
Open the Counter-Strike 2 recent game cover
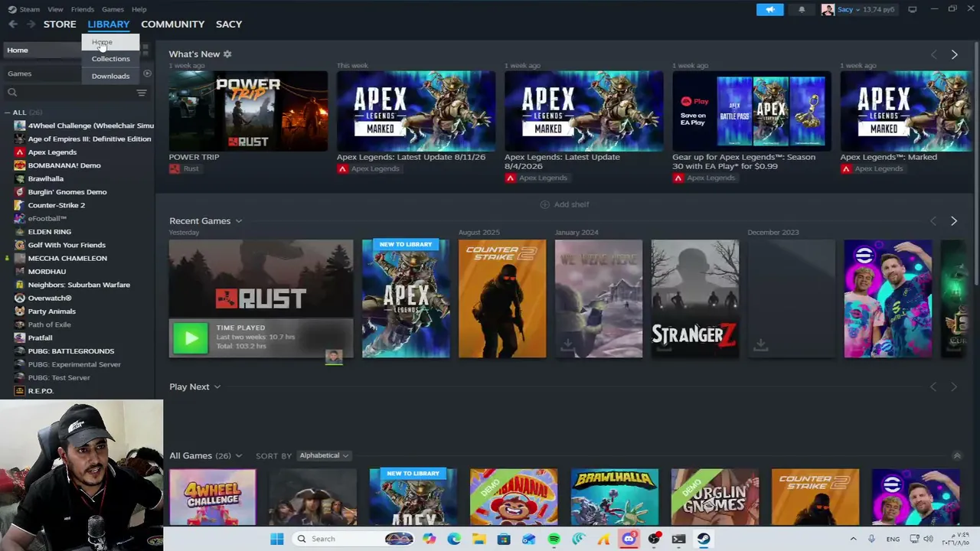(x=502, y=299)
